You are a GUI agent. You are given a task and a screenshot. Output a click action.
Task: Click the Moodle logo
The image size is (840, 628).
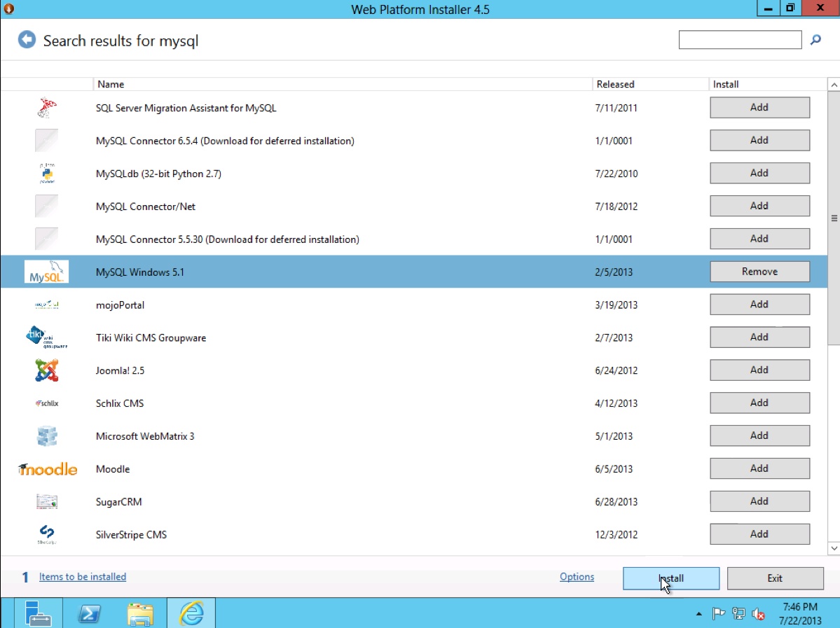[x=48, y=469]
